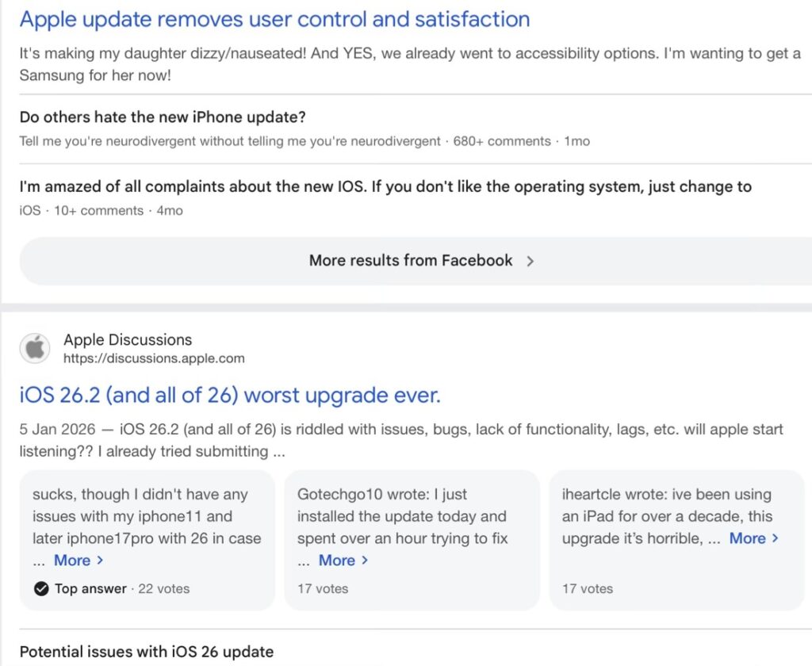Click the Apple logo favicon

click(35, 349)
